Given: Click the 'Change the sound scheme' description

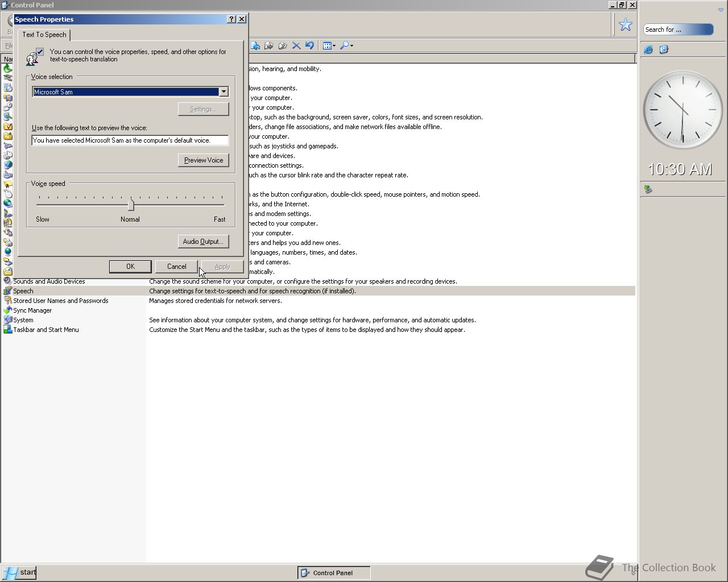Looking at the screenshot, I should (303, 281).
